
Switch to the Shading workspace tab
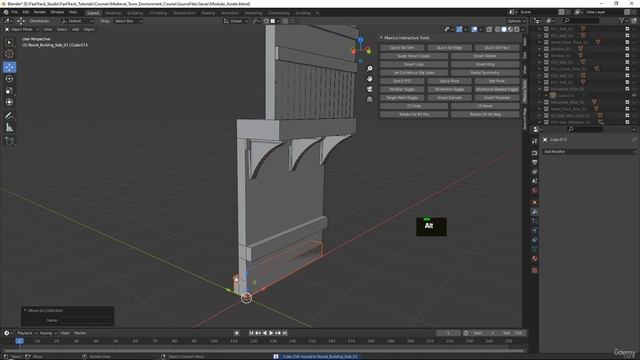click(208, 13)
